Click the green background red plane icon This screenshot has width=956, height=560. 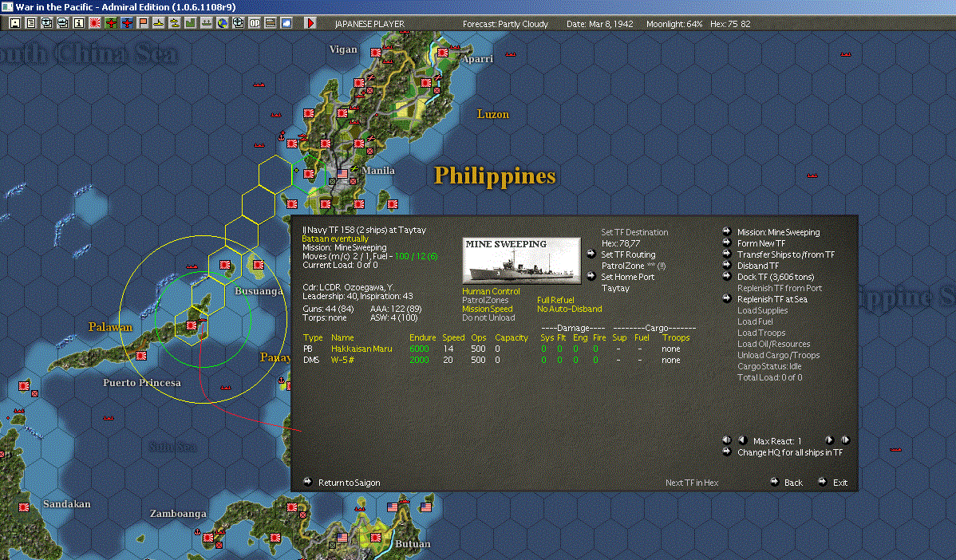tap(111, 23)
